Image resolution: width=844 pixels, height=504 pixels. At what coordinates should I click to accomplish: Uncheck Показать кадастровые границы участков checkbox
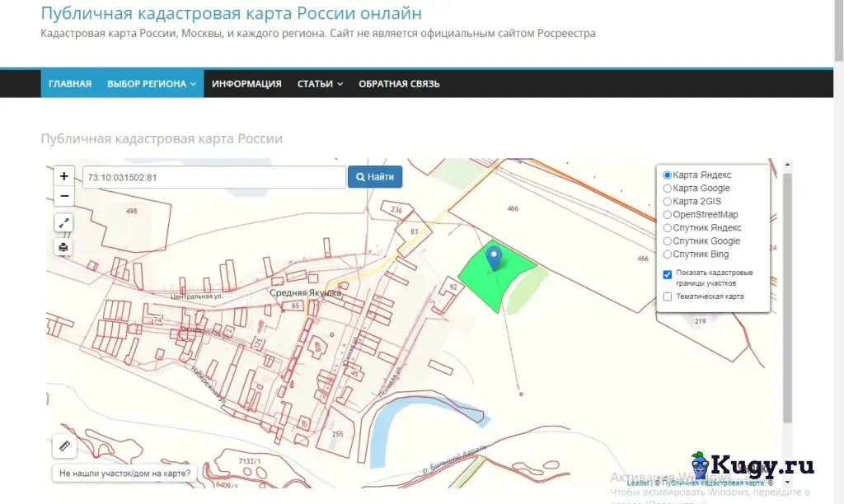coord(668,274)
